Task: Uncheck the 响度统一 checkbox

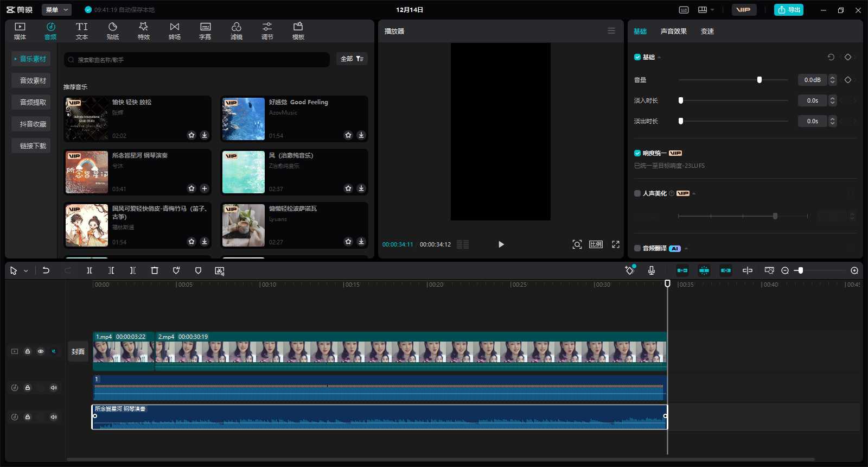Action: coord(637,153)
